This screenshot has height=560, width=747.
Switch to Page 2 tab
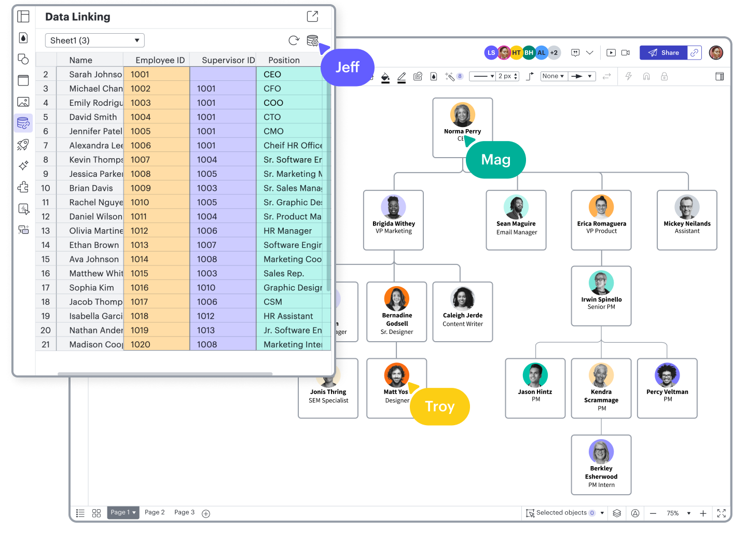[155, 512]
